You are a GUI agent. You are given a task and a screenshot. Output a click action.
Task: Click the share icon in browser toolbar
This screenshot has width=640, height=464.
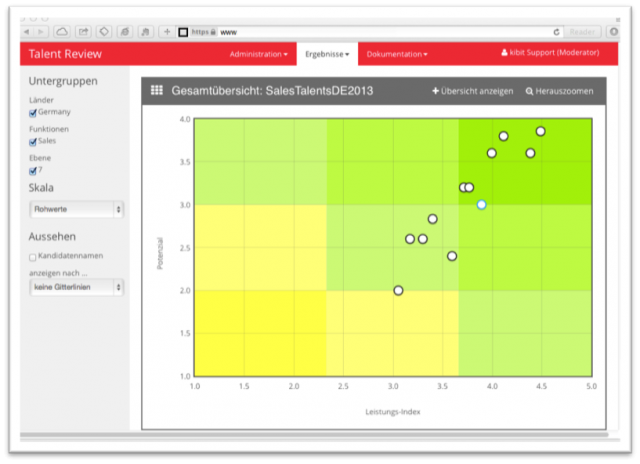(x=83, y=32)
